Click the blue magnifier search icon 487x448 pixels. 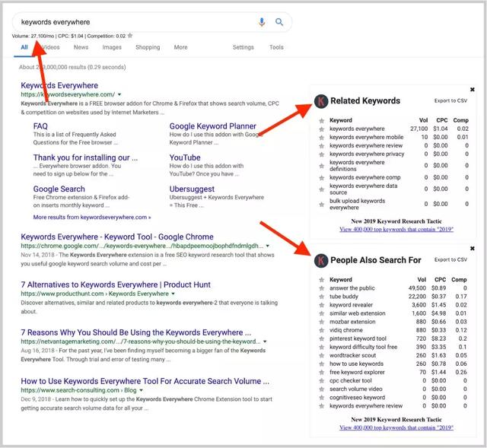(279, 22)
